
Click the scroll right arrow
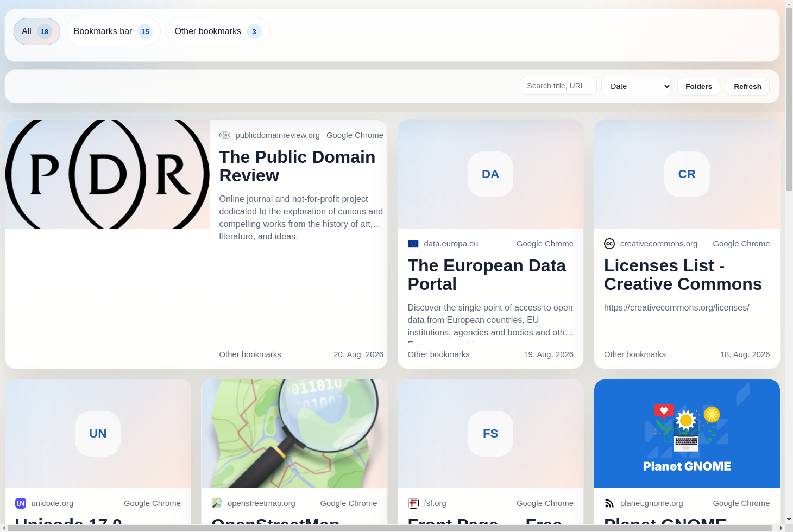click(781, 528)
